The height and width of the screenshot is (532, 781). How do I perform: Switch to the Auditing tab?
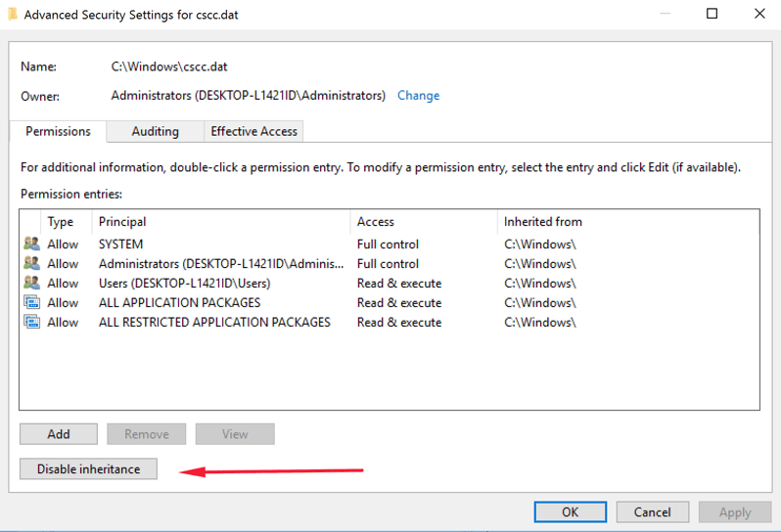[155, 131]
